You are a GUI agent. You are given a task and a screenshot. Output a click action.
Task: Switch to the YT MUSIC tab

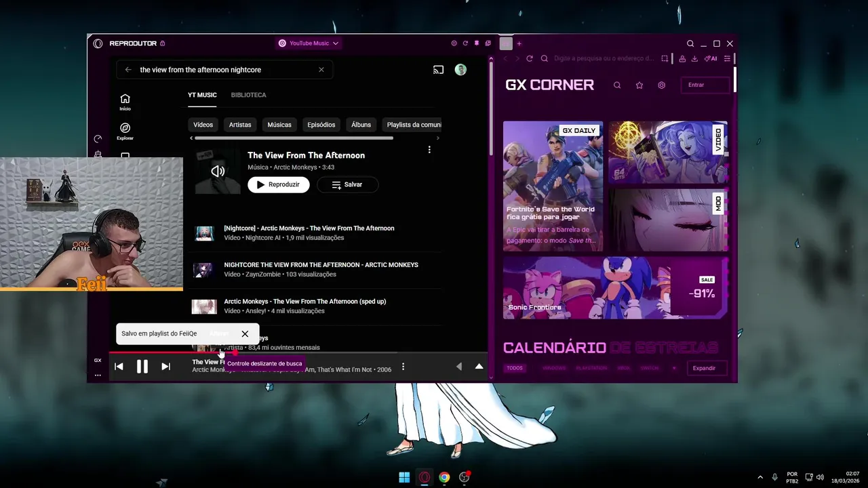(202, 95)
